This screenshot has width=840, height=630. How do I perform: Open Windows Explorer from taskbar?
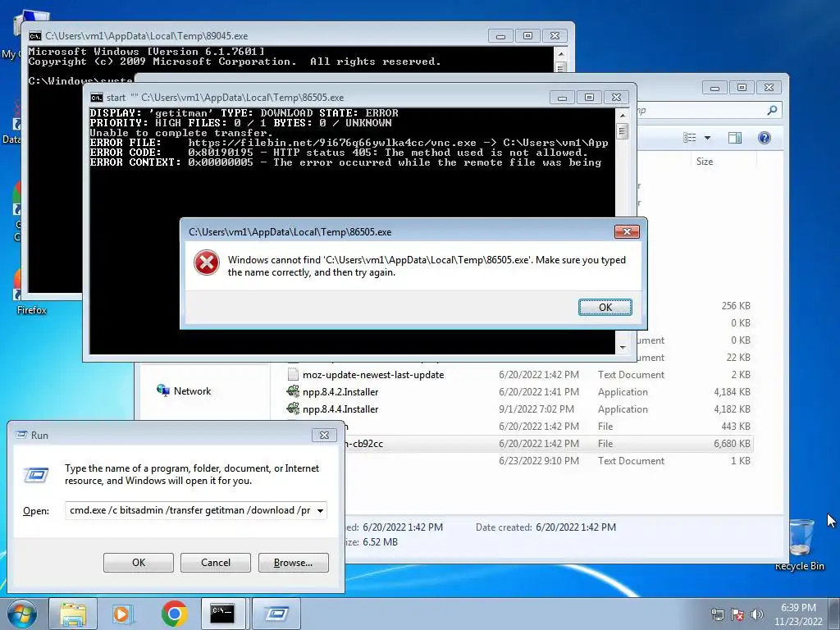pyautogui.click(x=73, y=614)
